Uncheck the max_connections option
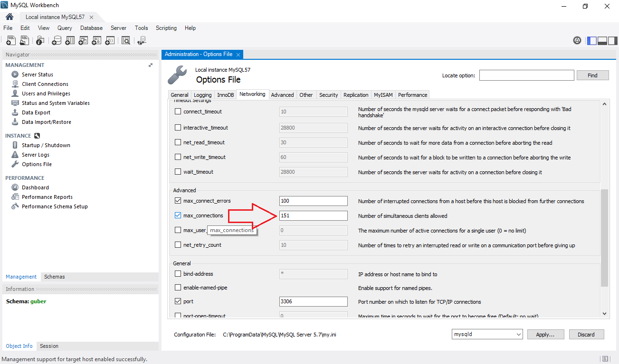The width and height of the screenshot is (619, 364). (x=178, y=215)
